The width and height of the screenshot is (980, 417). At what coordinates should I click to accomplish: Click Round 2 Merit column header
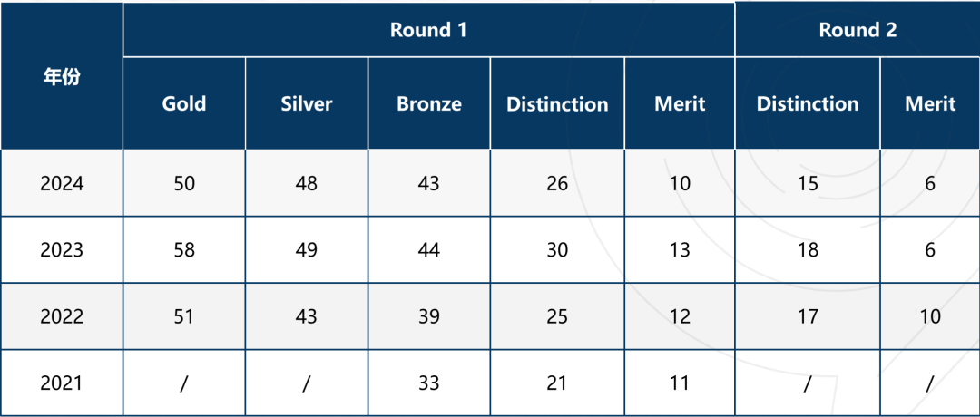coord(930,103)
